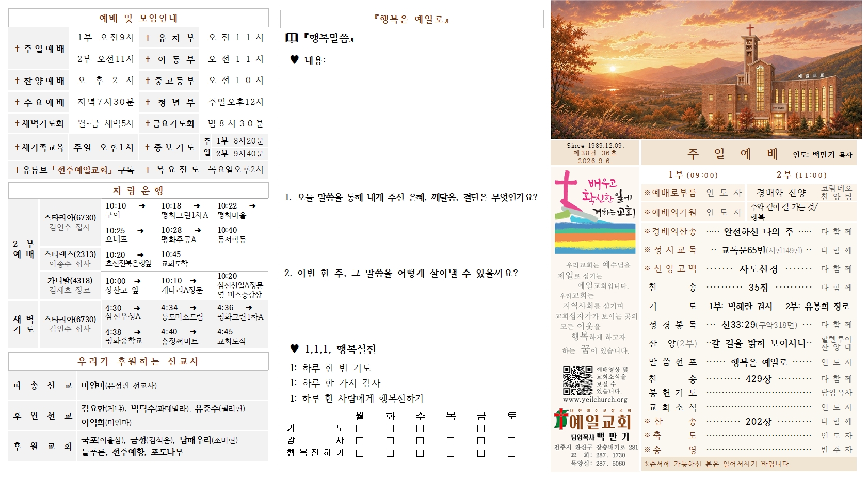Click the 예배 및 모임안내 heading
Image resolution: width=868 pixels, height=478 pixels.
tap(138, 18)
